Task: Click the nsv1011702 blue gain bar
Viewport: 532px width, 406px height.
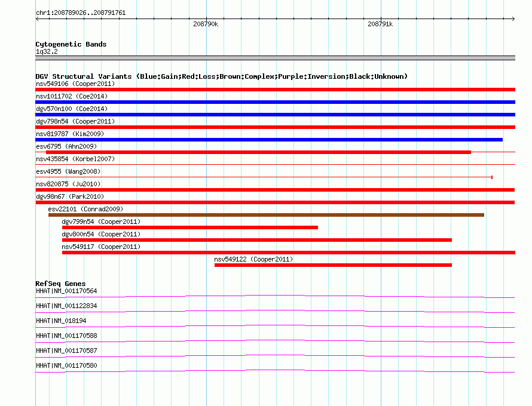Action: (x=275, y=102)
